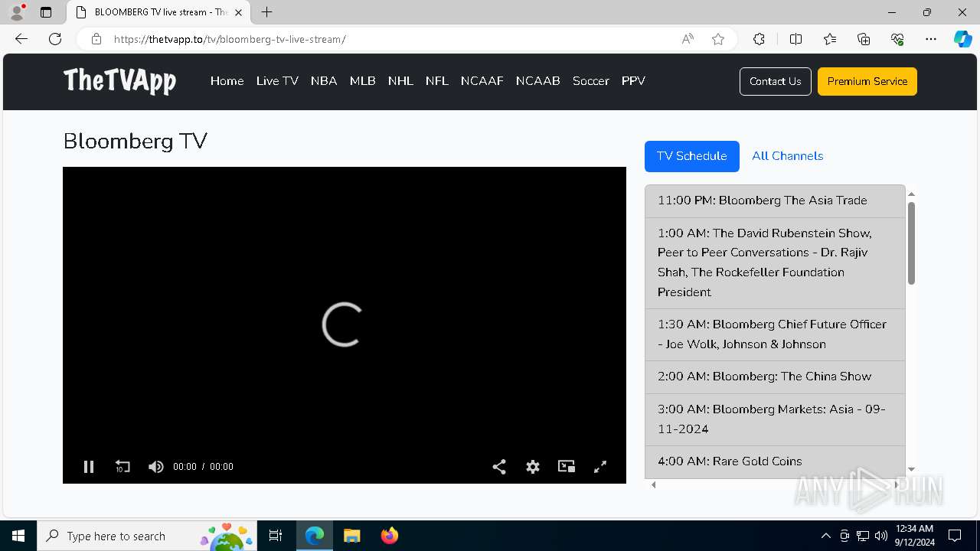Open taskbar clock and date
980x551 pixels.
pyautogui.click(x=915, y=536)
